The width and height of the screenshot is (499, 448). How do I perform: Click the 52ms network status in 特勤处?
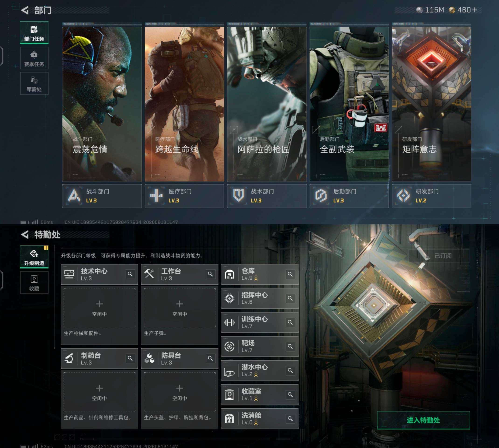[47, 446]
